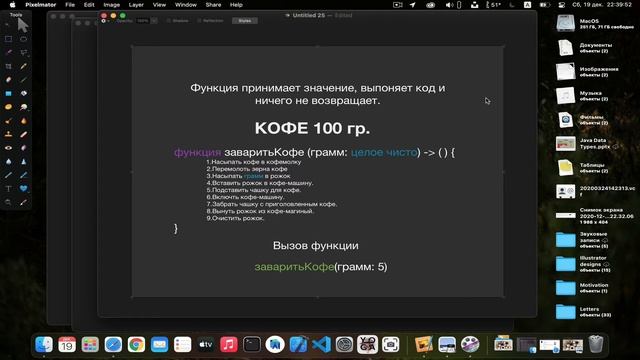Image resolution: width=640 pixels, height=360 pixels.
Task: Select the Paint Bucket tool
Action: pyautogui.click(x=24, y=93)
